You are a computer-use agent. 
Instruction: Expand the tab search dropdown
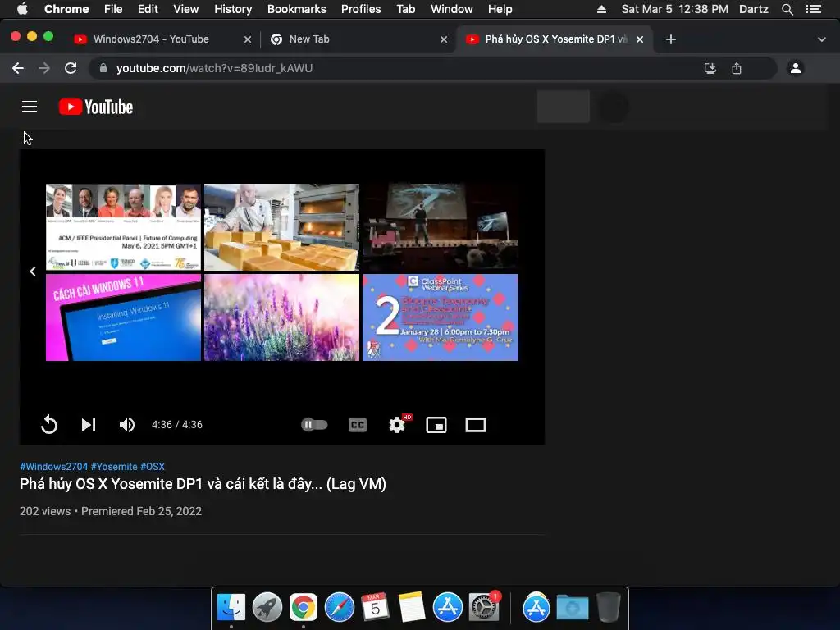pos(822,39)
